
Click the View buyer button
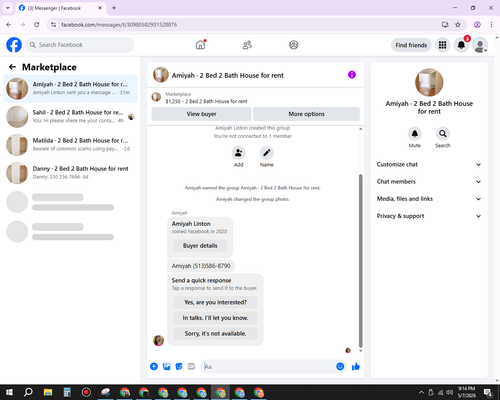click(201, 114)
